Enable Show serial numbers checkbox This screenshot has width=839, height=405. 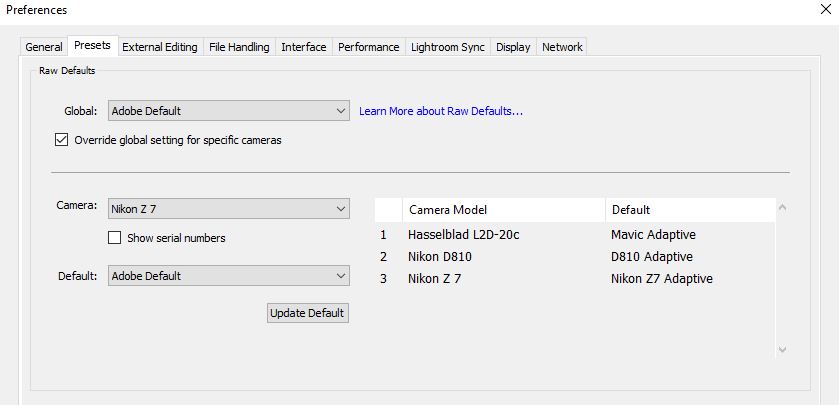pos(115,238)
